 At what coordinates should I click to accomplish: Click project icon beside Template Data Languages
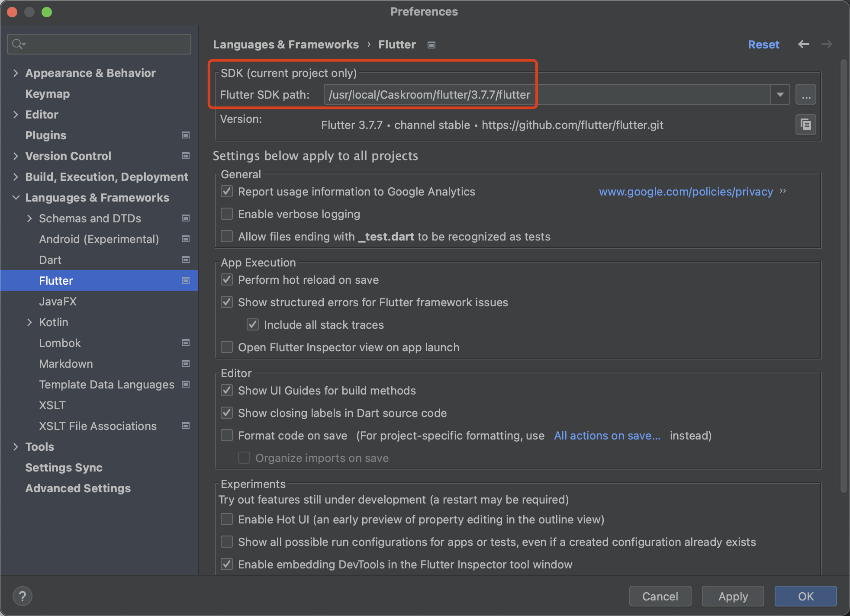point(186,385)
